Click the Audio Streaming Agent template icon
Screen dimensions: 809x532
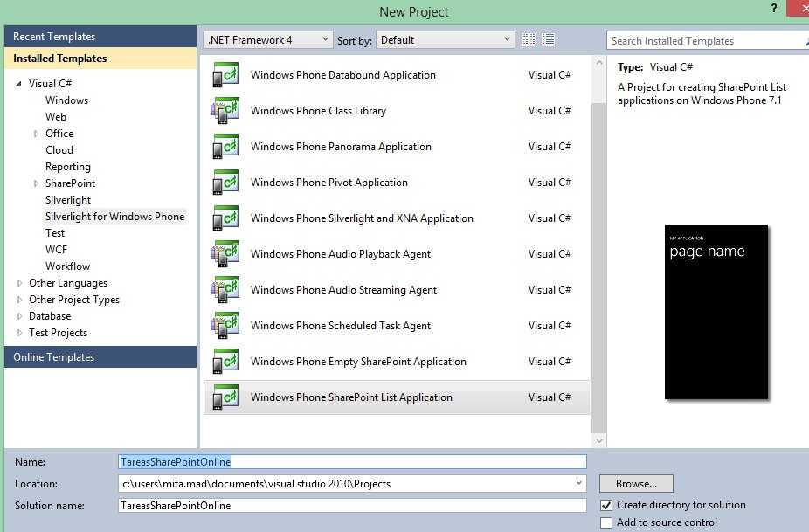[225, 289]
